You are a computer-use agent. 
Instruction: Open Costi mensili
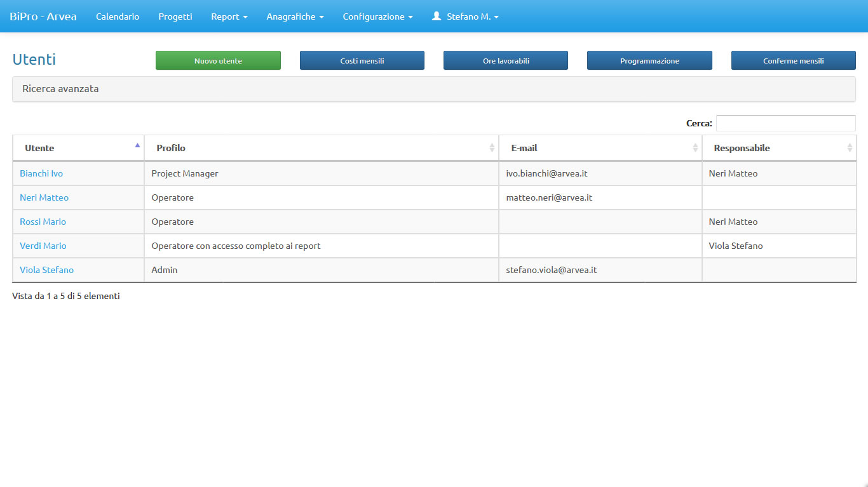click(362, 61)
